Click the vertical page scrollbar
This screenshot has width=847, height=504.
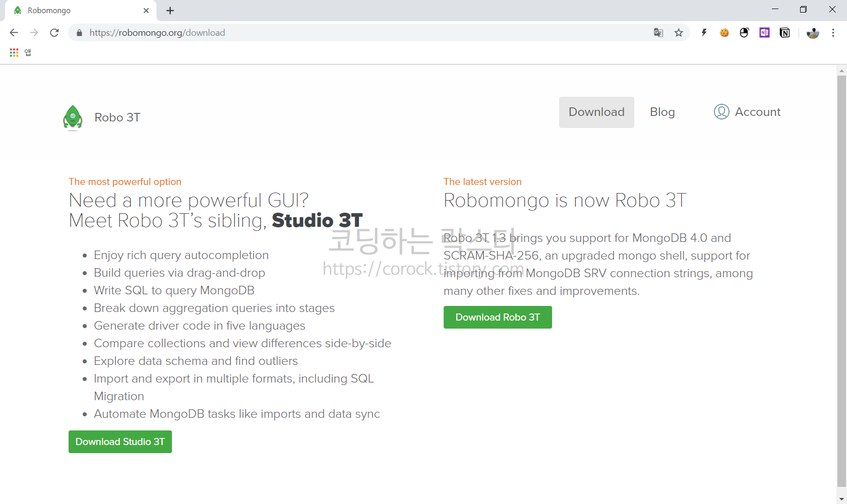[x=841, y=281]
